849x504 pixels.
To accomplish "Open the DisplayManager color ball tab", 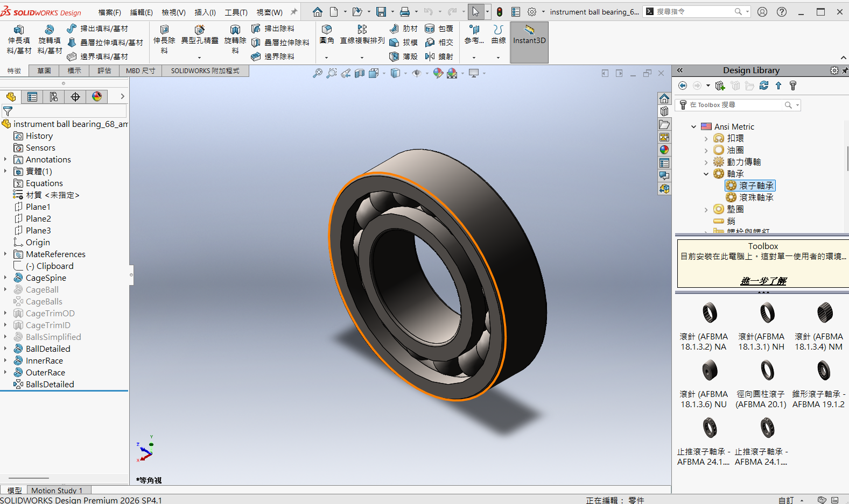I will pos(97,97).
